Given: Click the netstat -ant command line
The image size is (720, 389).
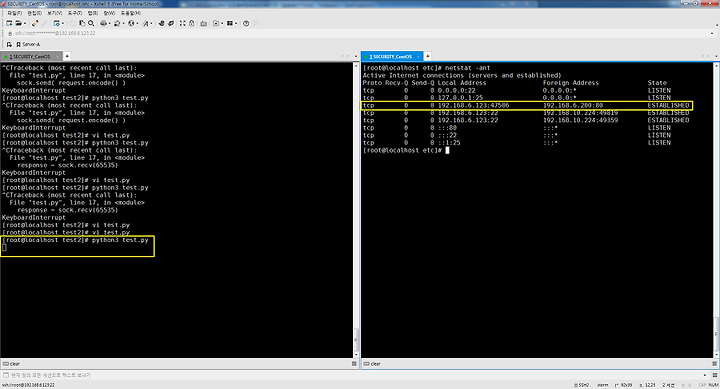Looking at the screenshot, I should point(427,68).
